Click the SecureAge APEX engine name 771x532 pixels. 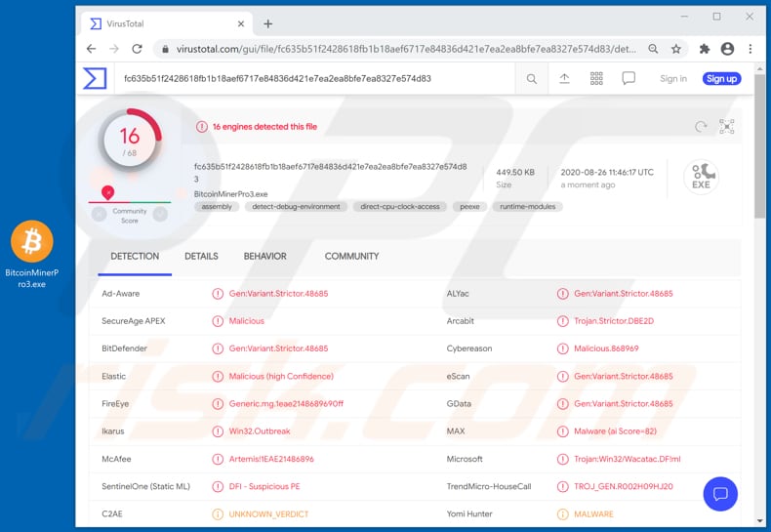click(134, 321)
